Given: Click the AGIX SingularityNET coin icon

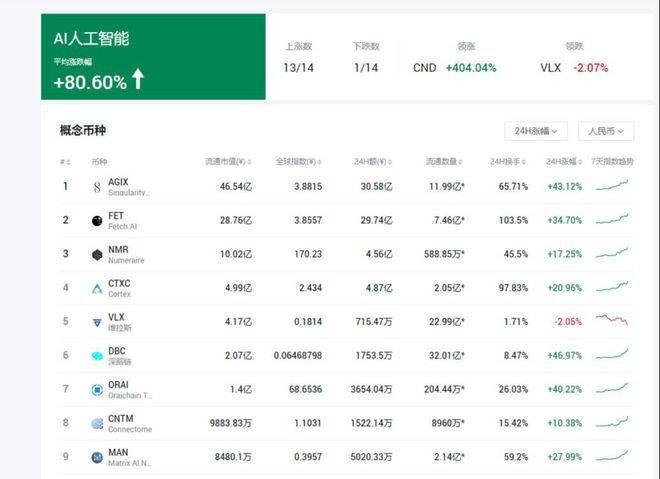Looking at the screenshot, I should click(97, 187).
